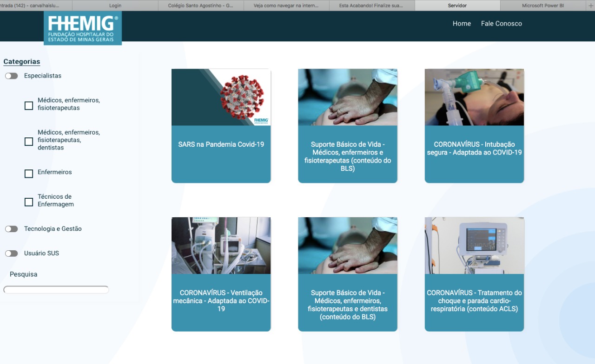Toggle the Tecnologia e Gestão switch
The width and height of the screenshot is (595, 364).
tap(12, 229)
